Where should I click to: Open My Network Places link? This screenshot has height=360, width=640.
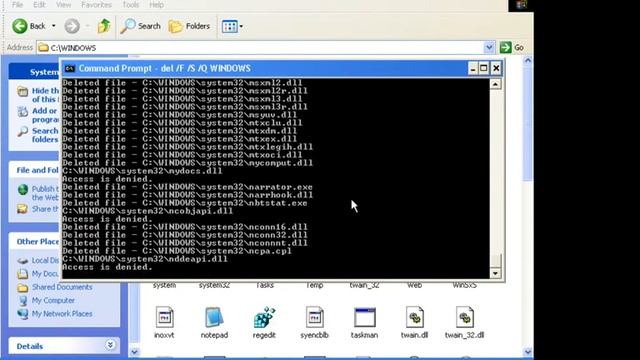[x=62, y=314]
